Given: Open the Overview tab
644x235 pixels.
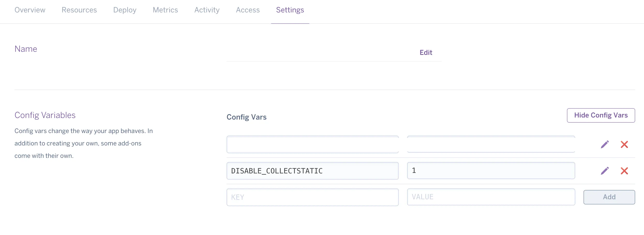Looking at the screenshot, I should click(30, 10).
